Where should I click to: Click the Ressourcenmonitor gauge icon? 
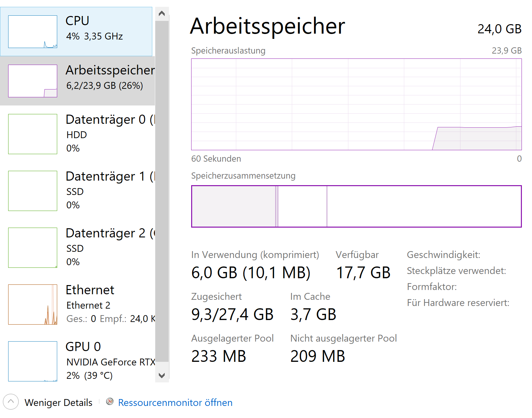point(110,402)
